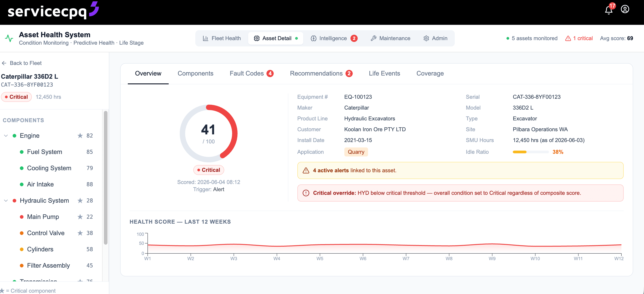This screenshot has width=644, height=294.
Task: Switch to the Components tab
Action: click(195, 73)
